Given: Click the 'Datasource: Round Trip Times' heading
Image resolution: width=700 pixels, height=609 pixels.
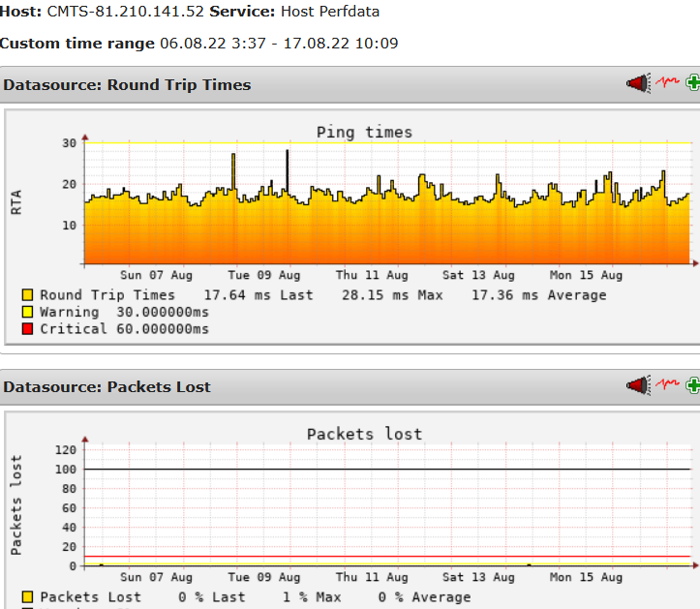Looking at the screenshot, I should (127, 85).
